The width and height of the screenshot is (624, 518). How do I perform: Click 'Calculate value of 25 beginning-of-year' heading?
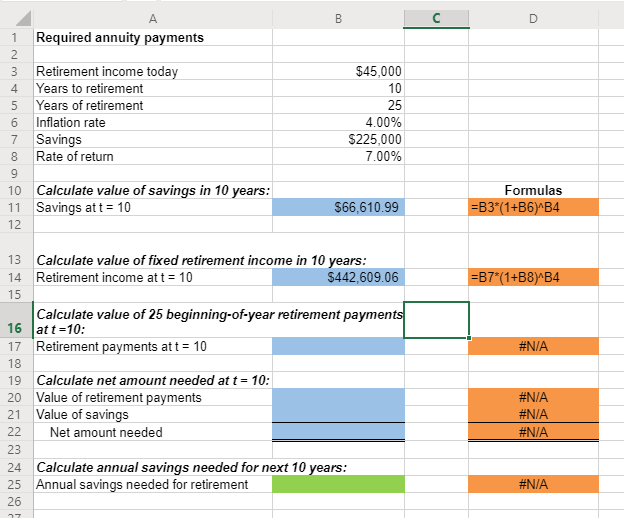click(x=219, y=321)
